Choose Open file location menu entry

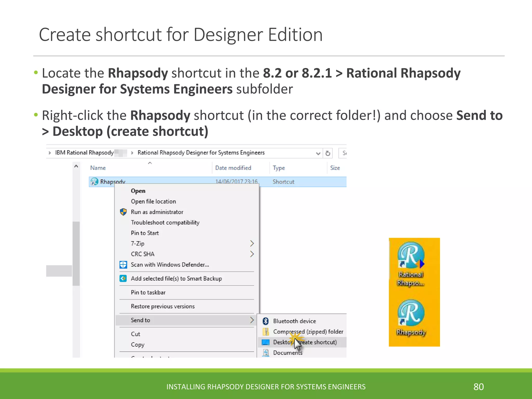153,201
